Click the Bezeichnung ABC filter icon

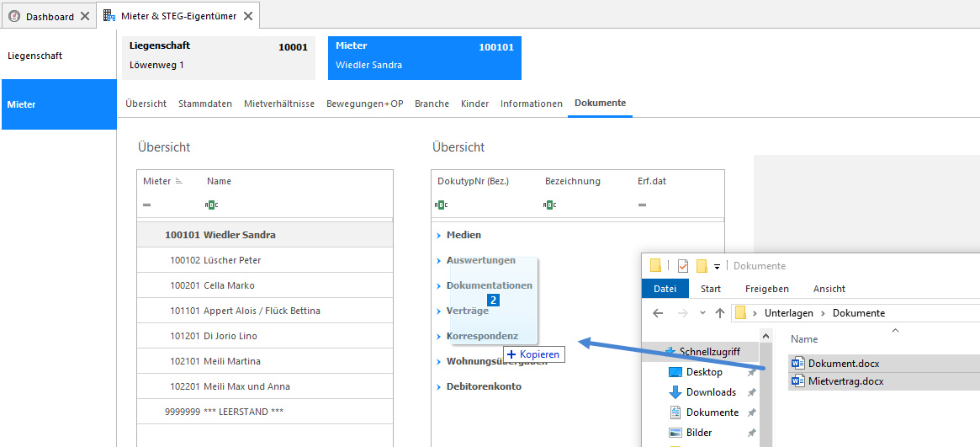[x=549, y=205]
